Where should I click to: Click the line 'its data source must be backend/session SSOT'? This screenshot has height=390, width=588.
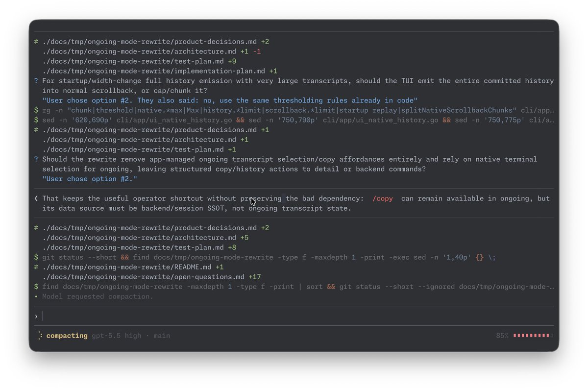(197, 208)
